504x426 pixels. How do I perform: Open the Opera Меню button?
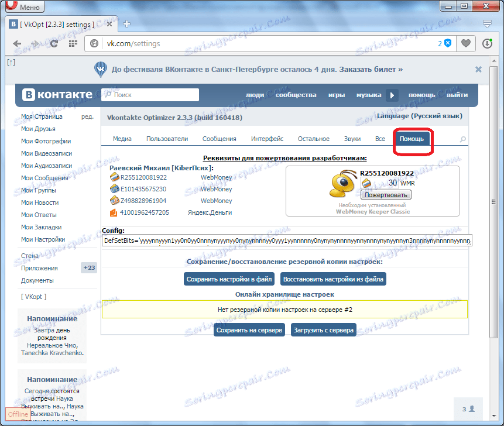[x=25, y=6]
